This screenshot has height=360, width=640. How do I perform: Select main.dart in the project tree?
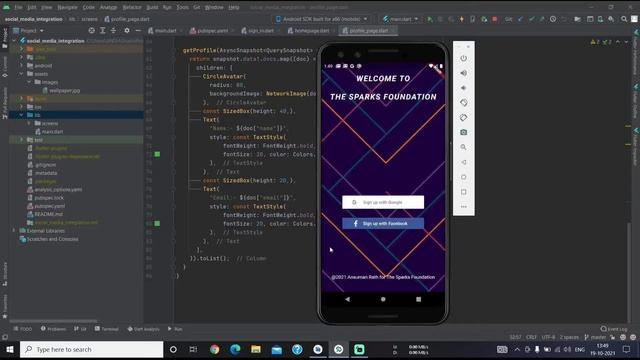coord(49,132)
